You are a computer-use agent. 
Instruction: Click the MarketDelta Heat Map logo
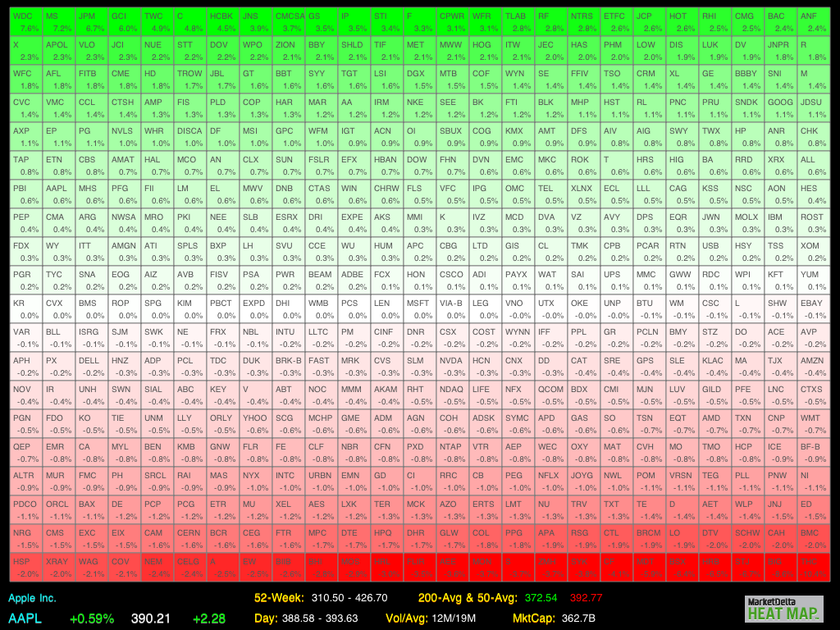pyautogui.click(x=783, y=609)
